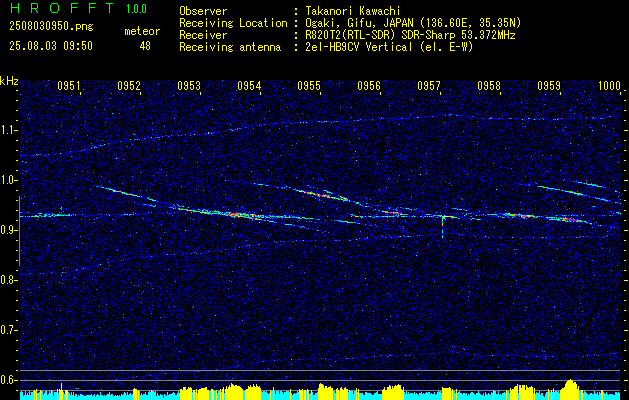This screenshot has height=400, width=629.
Task: Click the 0.8 frequency axis label
Action: click(9, 280)
